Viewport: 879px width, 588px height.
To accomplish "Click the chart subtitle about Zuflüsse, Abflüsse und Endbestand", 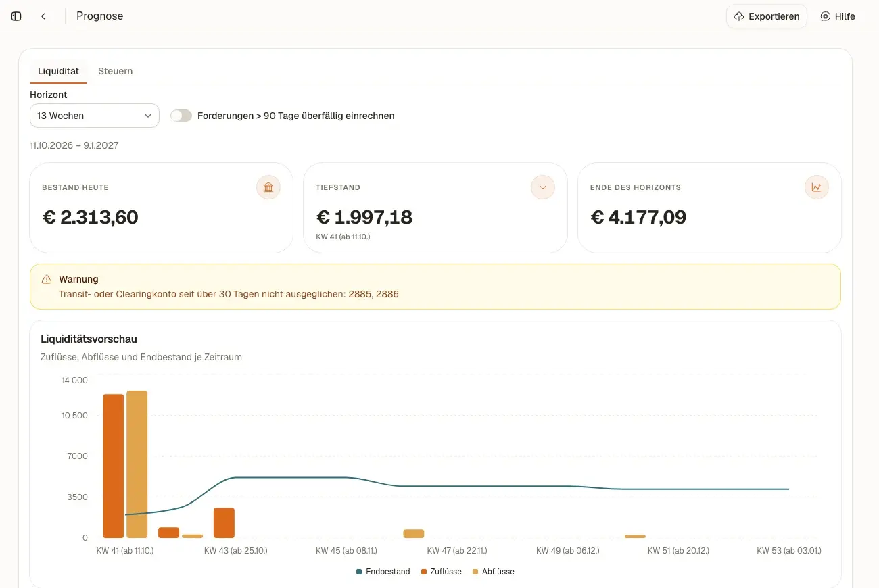I will [141, 357].
